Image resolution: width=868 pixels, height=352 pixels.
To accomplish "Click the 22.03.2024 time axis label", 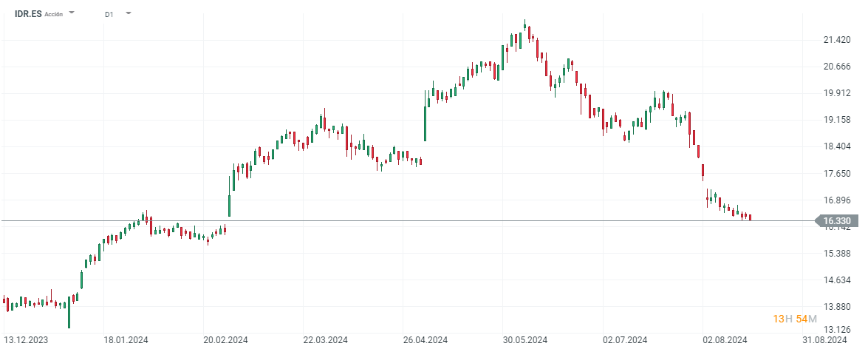I will [325, 340].
